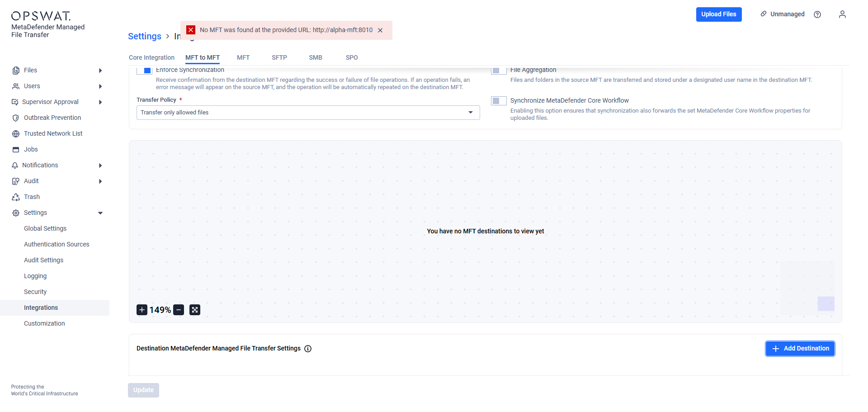Screen dimensions: 868x412
Task: Click the Trash label
Action: 32,197
